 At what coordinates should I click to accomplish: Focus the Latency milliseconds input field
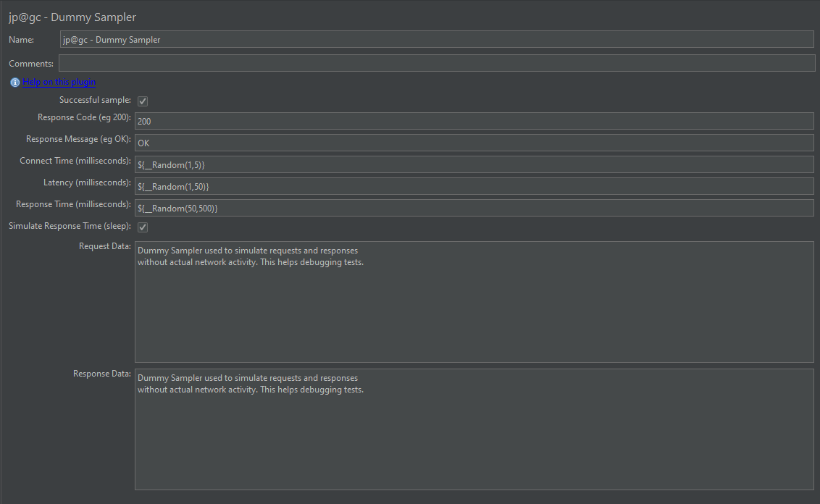tap(474, 186)
